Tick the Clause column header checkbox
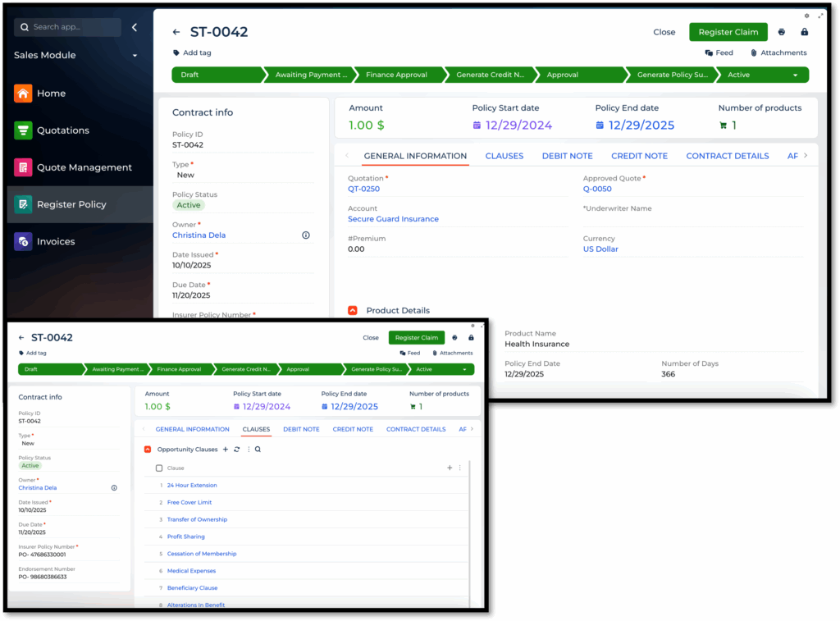Viewport: 840px width, 621px height. coord(159,468)
